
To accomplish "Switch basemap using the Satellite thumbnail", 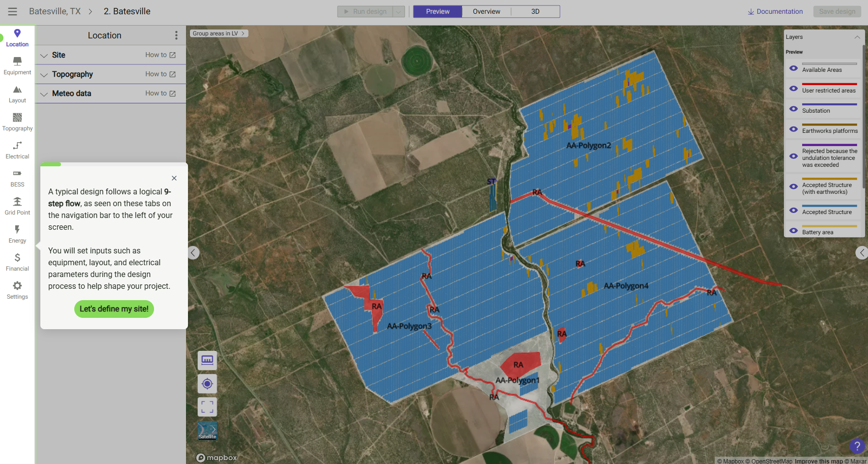I will click(207, 431).
